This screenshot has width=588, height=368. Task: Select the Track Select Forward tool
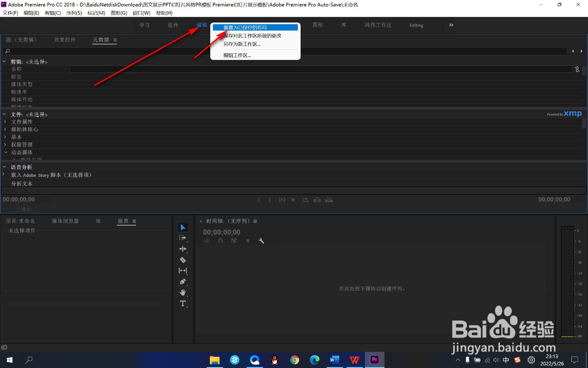click(x=183, y=238)
